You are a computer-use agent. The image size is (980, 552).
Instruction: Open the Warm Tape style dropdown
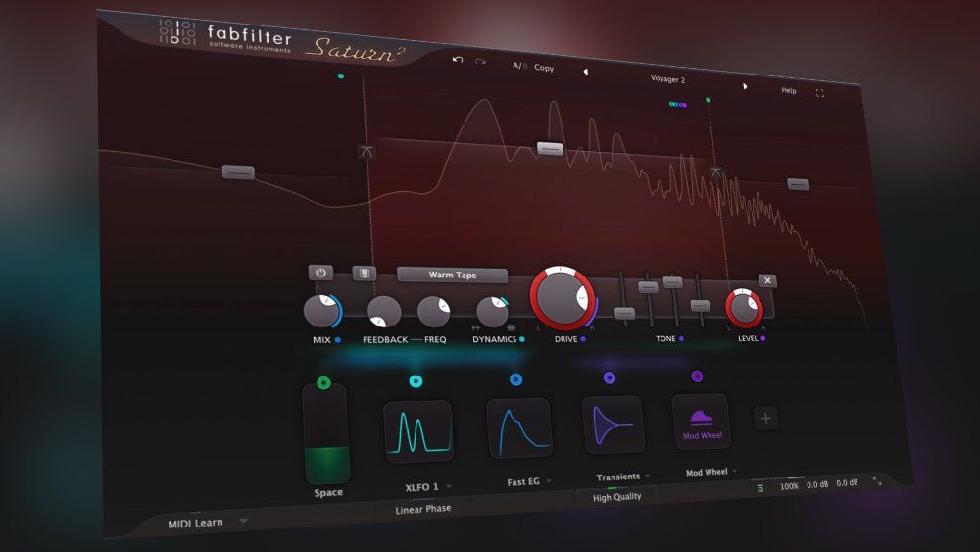(x=453, y=275)
